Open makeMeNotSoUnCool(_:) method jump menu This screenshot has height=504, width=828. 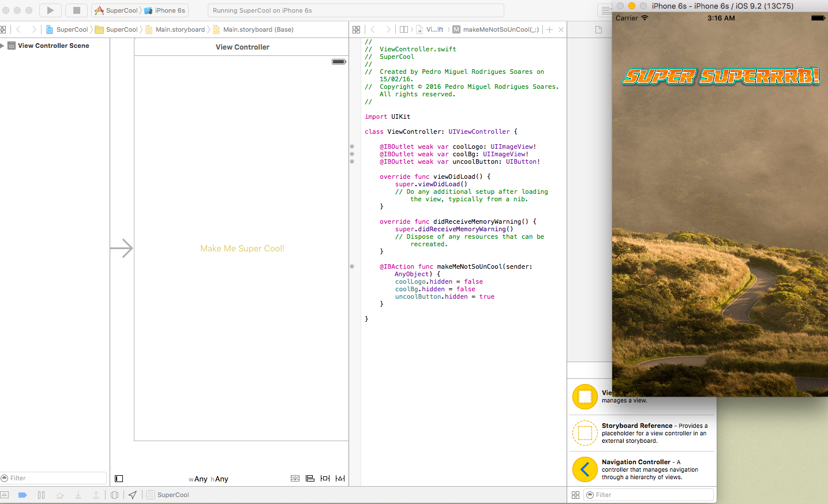point(496,29)
